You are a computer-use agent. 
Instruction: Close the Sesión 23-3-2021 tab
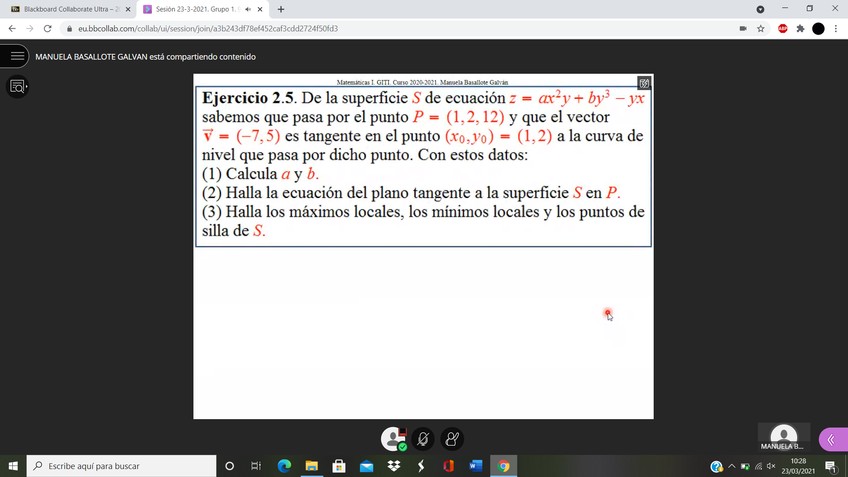260,9
